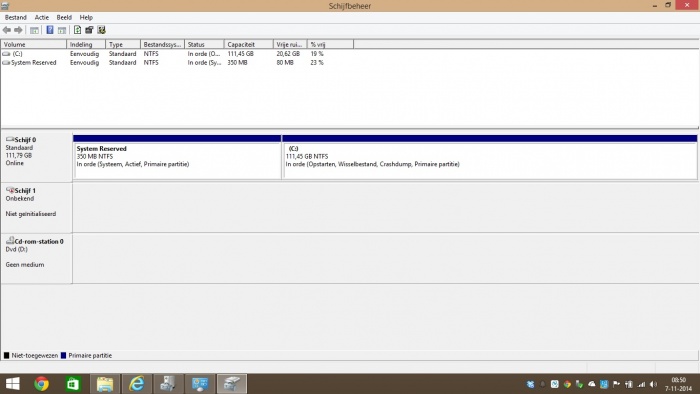Click the blue Help question-mark icon
The width and height of the screenshot is (700, 394).
click(x=50, y=30)
